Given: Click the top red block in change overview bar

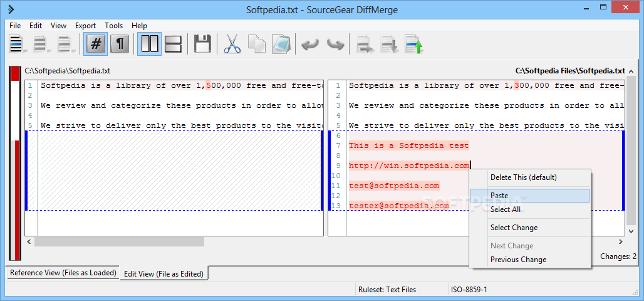Looking at the screenshot, I should (15, 73).
